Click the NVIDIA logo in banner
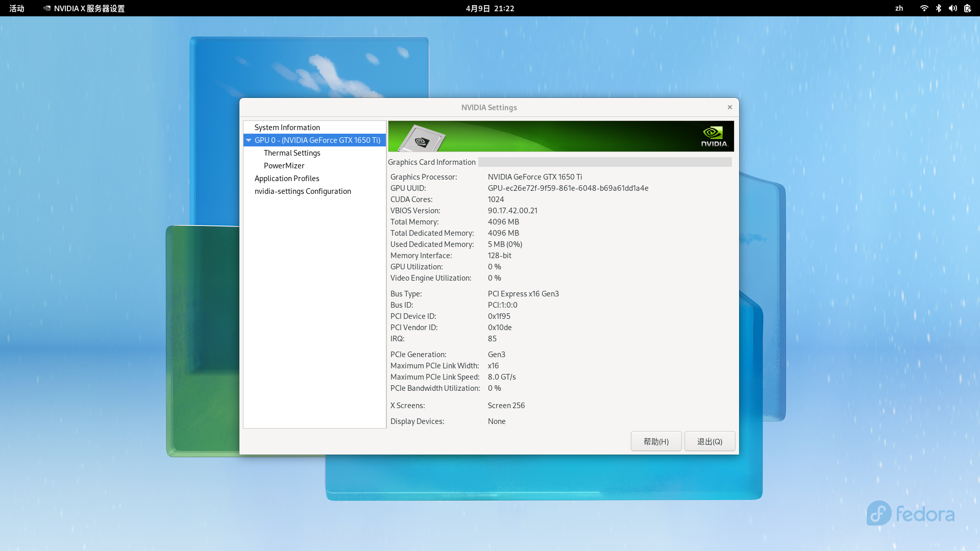The image size is (980, 551). tap(714, 136)
